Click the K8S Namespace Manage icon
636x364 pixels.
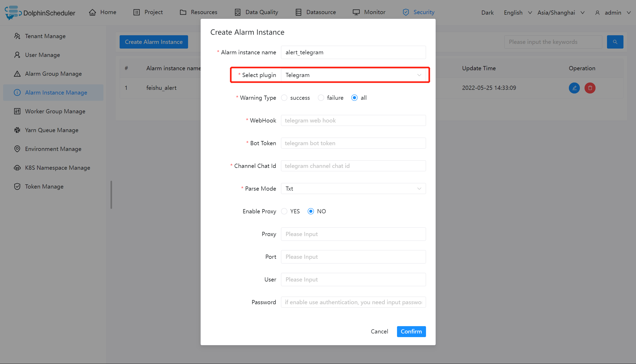pyautogui.click(x=17, y=168)
